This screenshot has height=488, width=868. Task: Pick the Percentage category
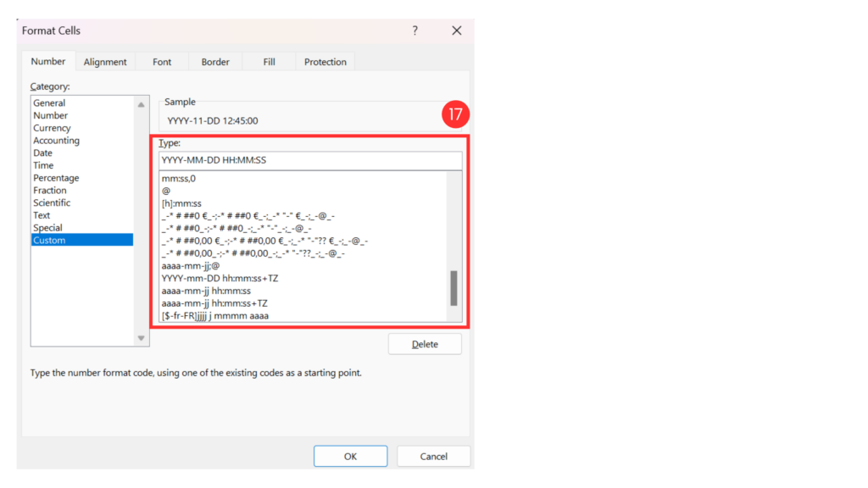point(82,178)
